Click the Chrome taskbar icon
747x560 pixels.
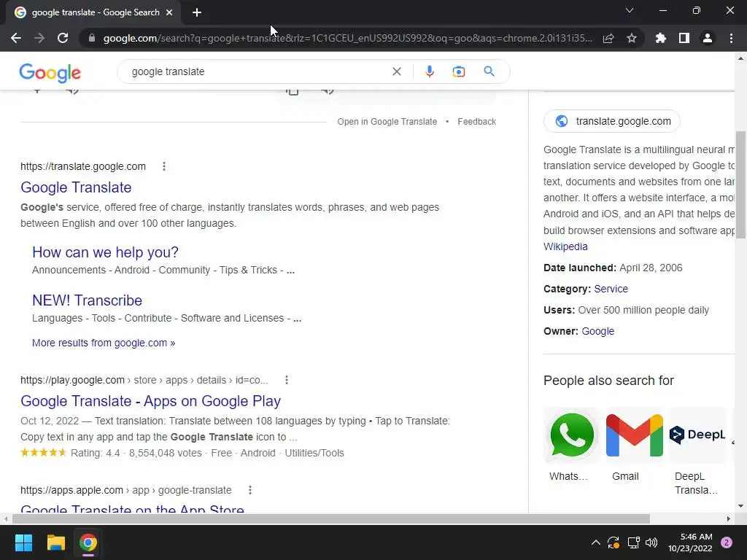88,542
